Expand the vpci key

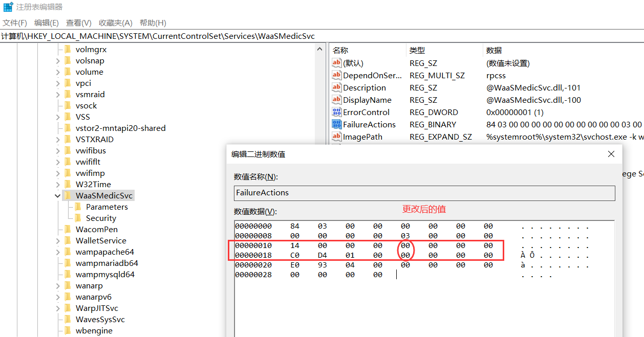pyautogui.click(x=58, y=83)
